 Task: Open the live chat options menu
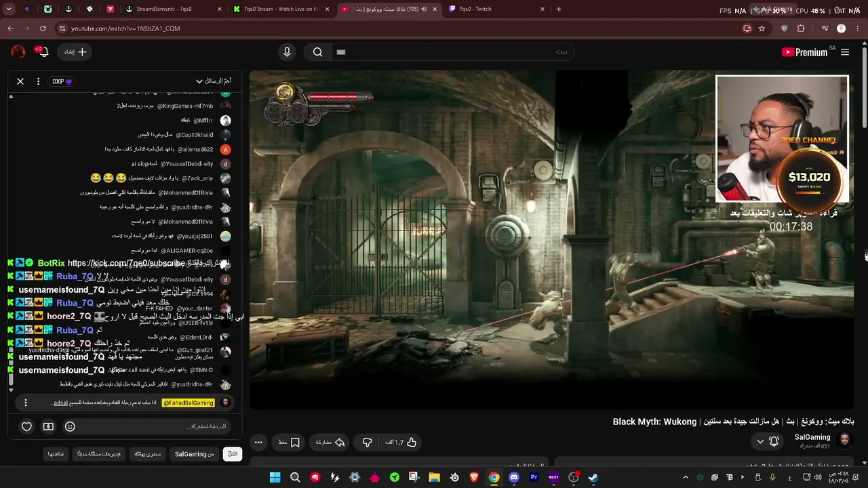point(38,81)
